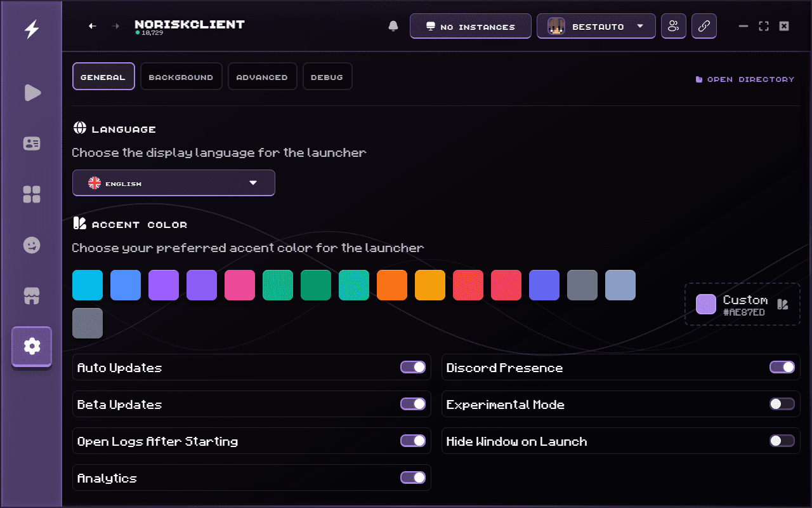Pick the pink accent color swatch

point(240,285)
